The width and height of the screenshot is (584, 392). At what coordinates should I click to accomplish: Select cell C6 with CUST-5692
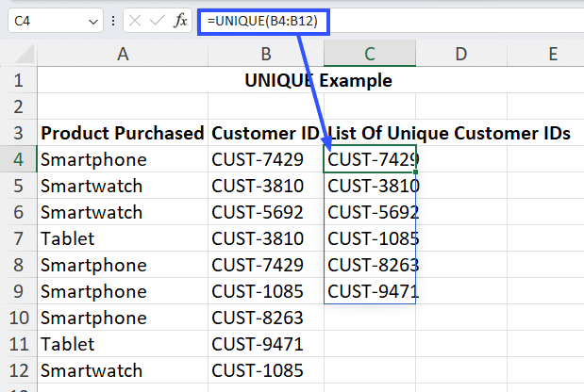click(370, 212)
